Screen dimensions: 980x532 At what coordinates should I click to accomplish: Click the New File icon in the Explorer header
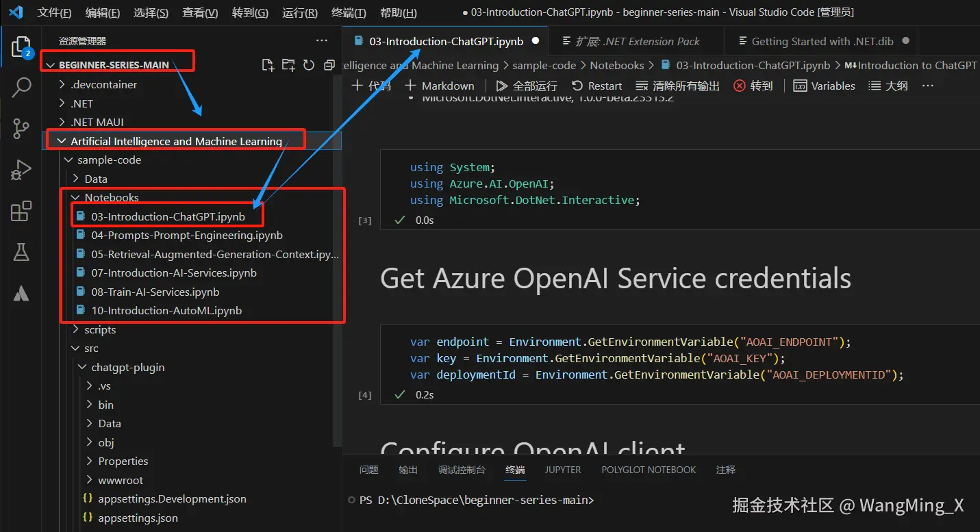click(268, 65)
